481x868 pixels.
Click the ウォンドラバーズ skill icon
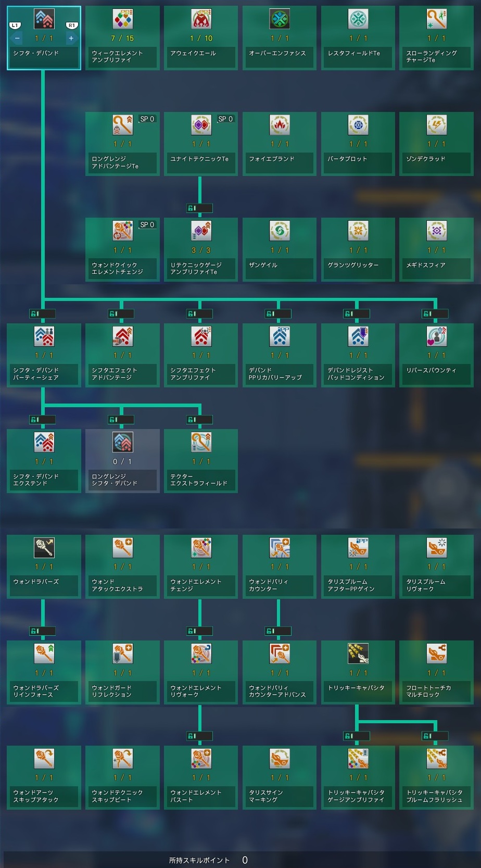[x=44, y=548]
